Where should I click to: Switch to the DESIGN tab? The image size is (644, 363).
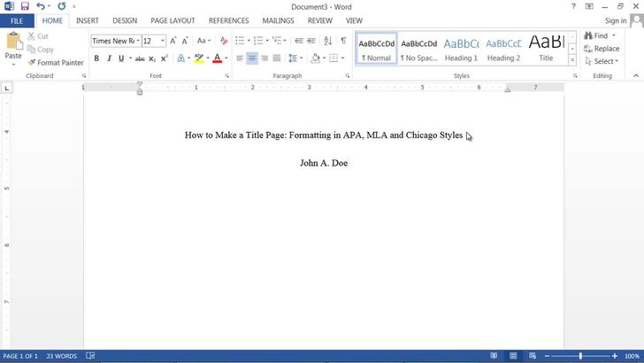point(125,20)
